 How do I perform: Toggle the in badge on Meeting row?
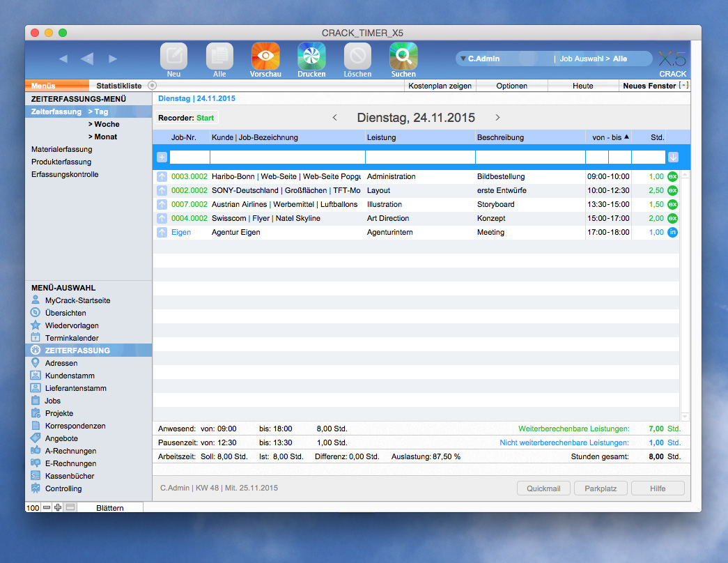click(x=672, y=232)
